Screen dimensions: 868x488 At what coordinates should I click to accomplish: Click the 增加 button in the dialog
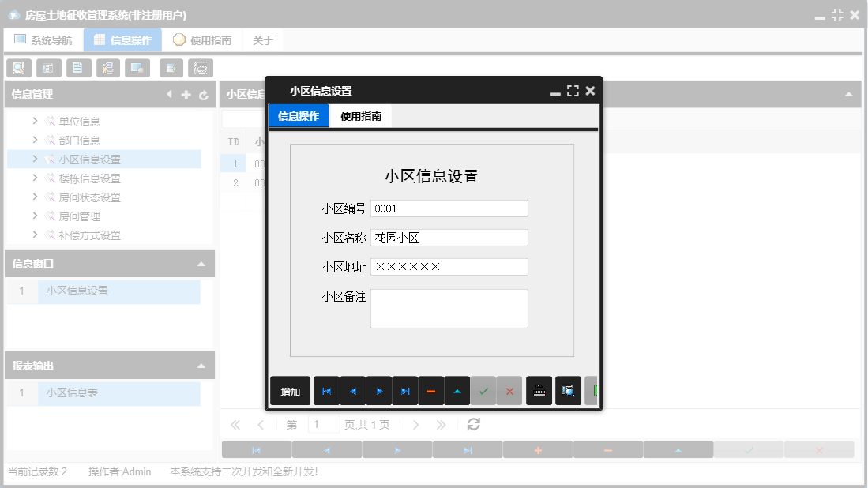(x=290, y=390)
